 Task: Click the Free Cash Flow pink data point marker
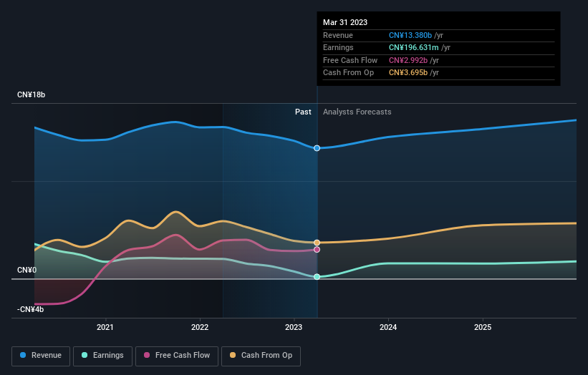pyautogui.click(x=317, y=250)
